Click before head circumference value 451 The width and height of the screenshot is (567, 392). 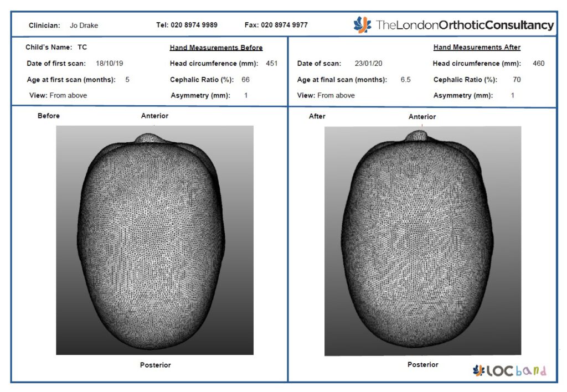271,63
